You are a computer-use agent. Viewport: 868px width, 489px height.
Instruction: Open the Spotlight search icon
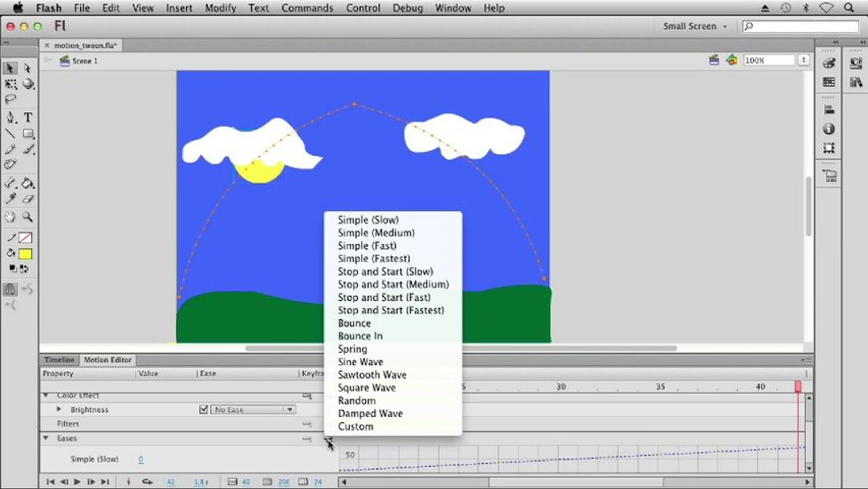(849, 8)
